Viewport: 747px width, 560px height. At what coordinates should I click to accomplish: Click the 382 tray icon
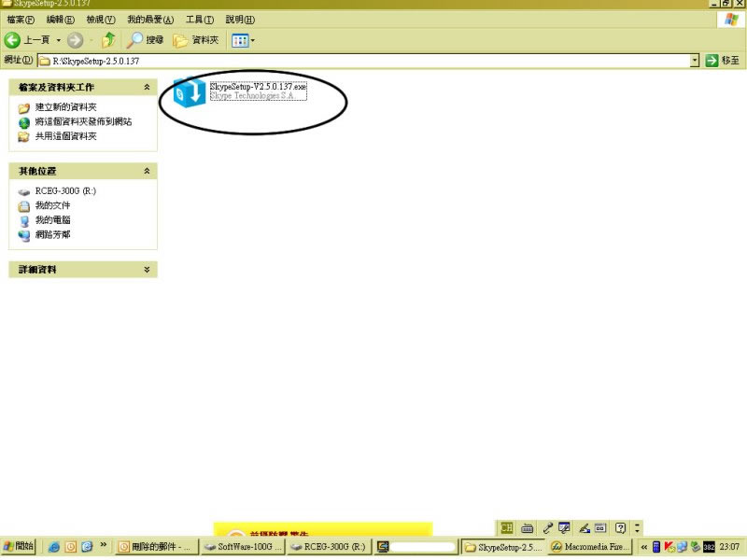coord(709,547)
